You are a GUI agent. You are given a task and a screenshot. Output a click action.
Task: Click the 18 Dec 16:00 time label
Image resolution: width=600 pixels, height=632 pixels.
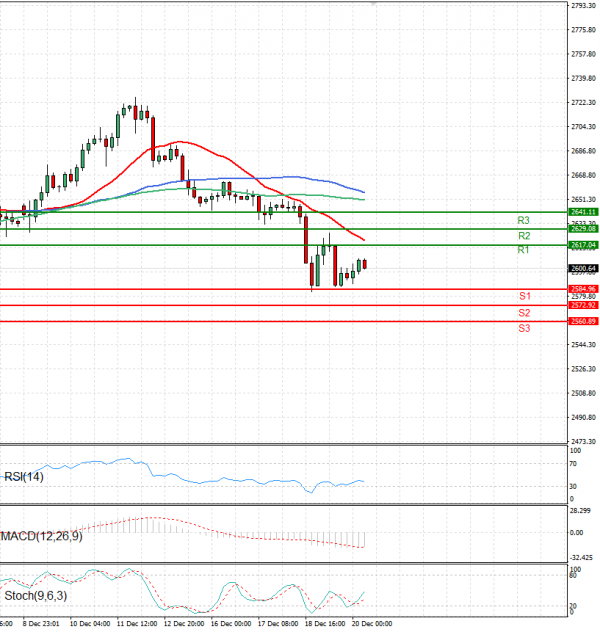pos(325,624)
